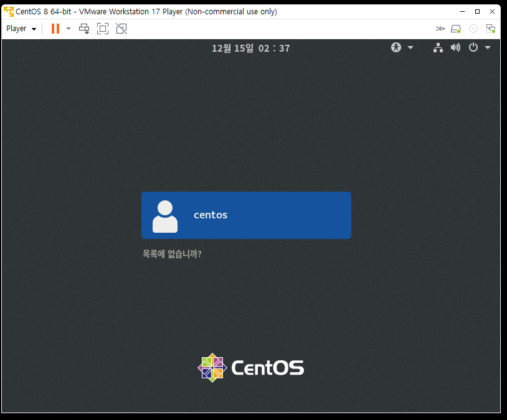Screen dimensions: 507x420
Task: Open the accessibility menu icon
Action: pos(396,47)
